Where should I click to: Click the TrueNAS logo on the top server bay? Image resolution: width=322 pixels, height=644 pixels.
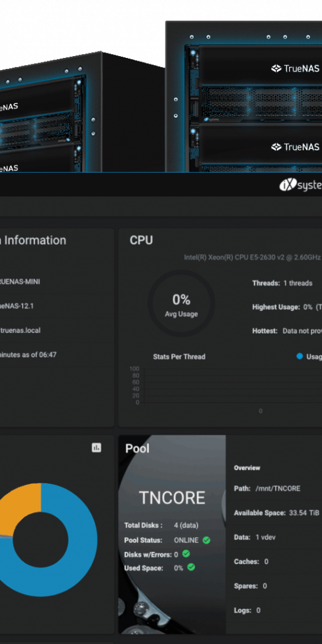click(296, 68)
